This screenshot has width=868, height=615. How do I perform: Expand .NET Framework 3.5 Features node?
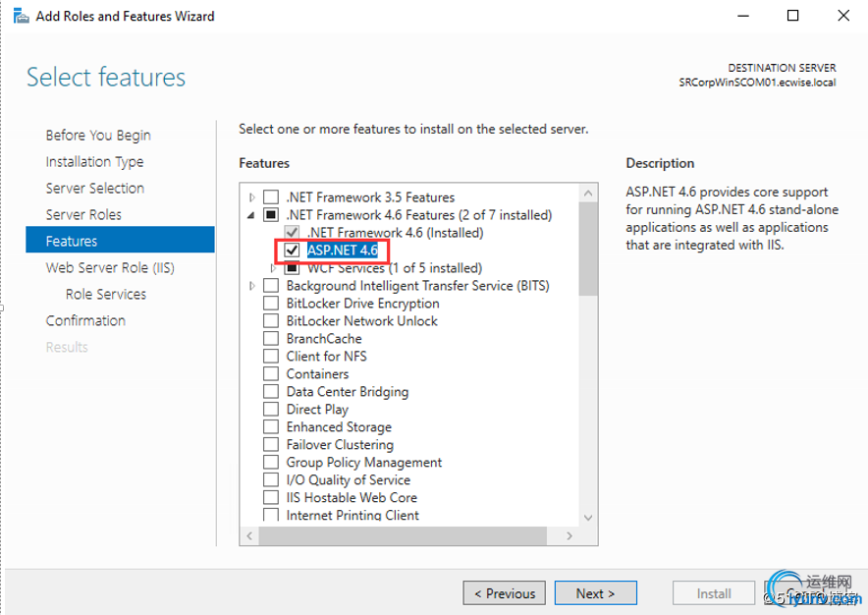pyautogui.click(x=252, y=197)
